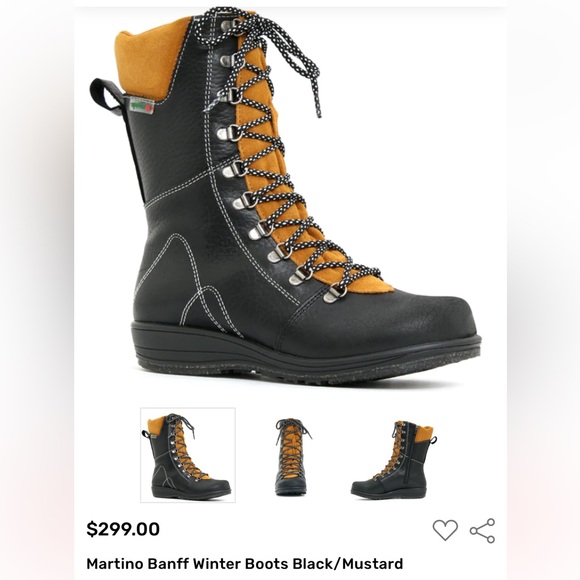Open the share icon options

pyautogui.click(x=482, y=530)
